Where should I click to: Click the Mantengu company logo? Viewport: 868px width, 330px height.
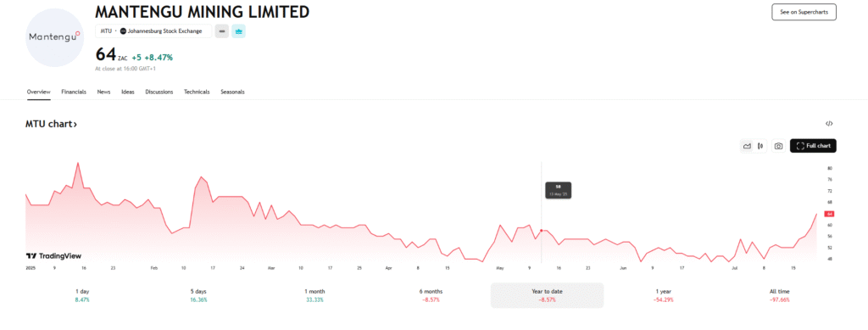pos(54,37)
